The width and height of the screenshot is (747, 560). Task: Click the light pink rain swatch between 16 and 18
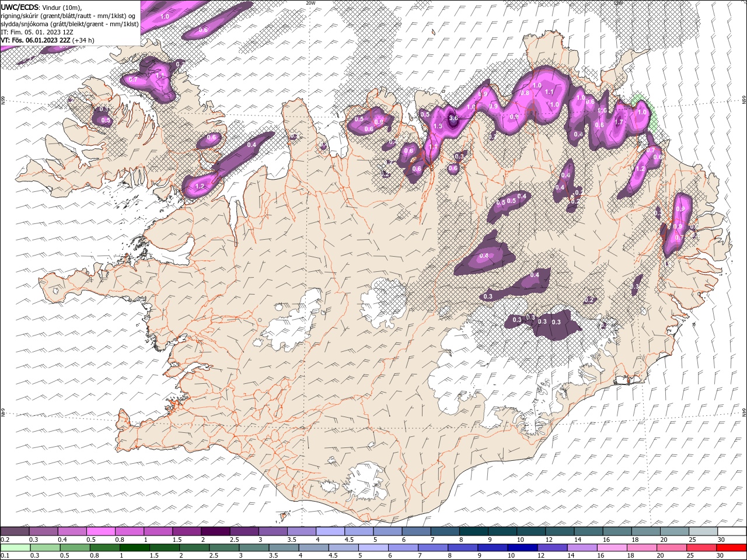pos(612,548)
